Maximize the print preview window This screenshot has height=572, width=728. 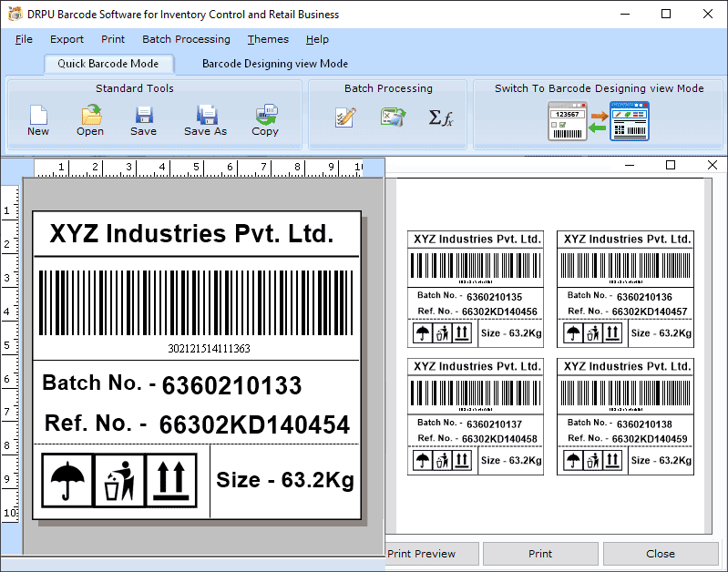click(x=671, y=165)
